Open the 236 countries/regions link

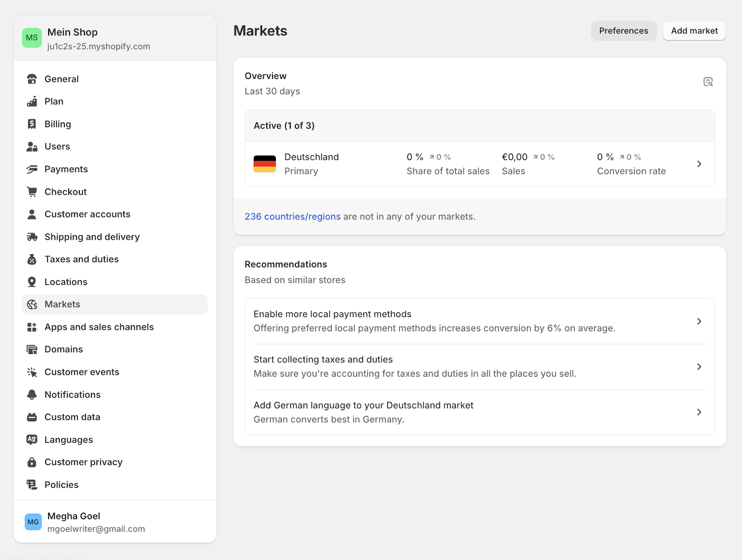pyautogui.click(x=293, y=217)
